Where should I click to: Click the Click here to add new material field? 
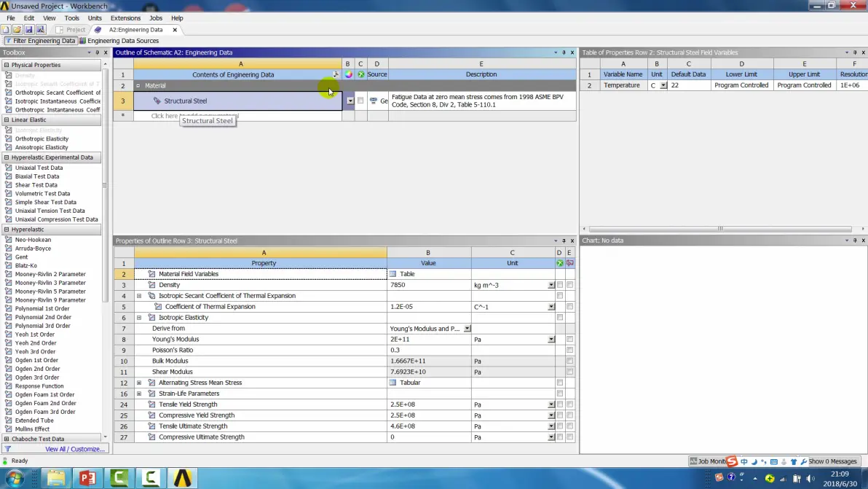[x=238, y=116]
